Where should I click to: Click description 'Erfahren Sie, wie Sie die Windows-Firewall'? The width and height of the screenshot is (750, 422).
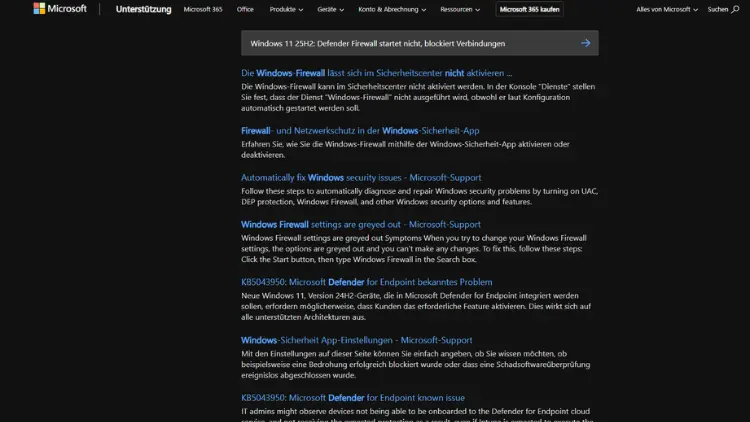coord(405,149)
